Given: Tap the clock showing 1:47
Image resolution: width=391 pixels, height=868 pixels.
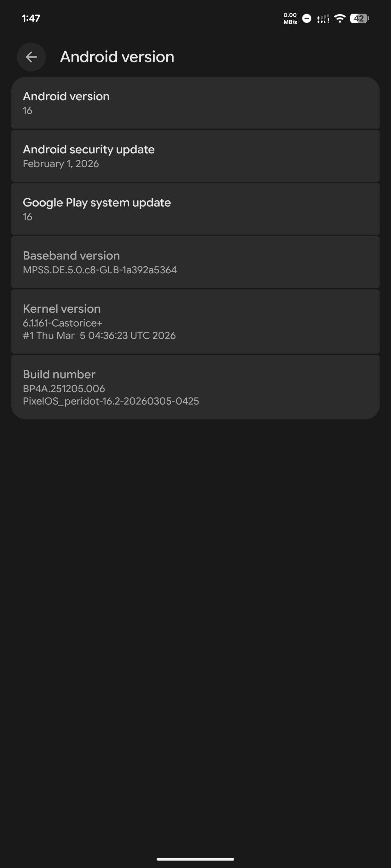Looking at the screenshot, I should coord(31,18).
